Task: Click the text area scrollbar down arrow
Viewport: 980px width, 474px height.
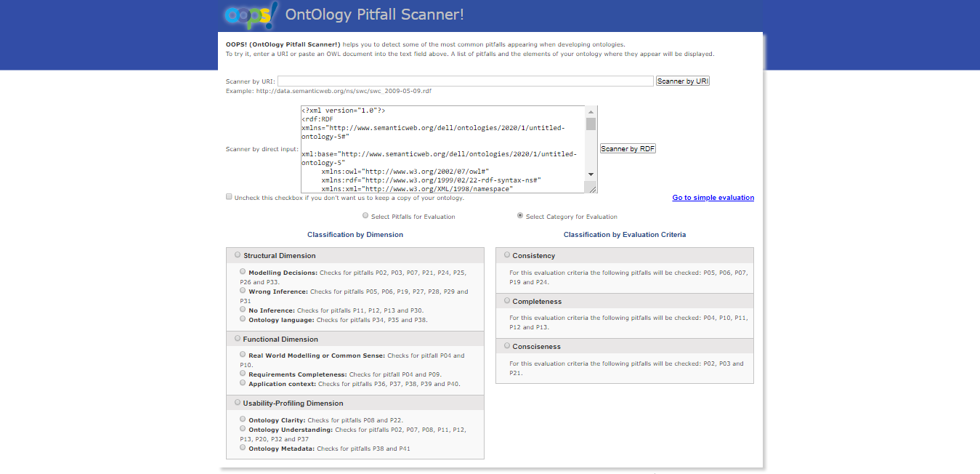Action: coord(591,174)
